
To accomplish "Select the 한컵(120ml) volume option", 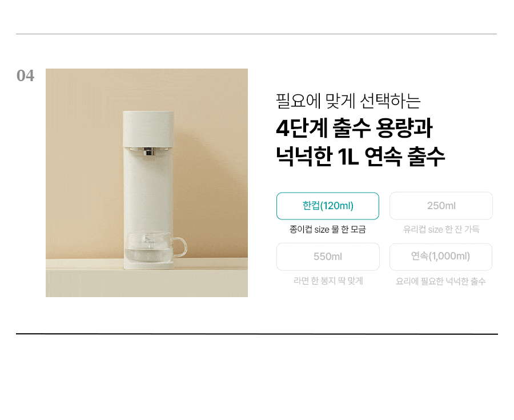I will coord(327,206).
